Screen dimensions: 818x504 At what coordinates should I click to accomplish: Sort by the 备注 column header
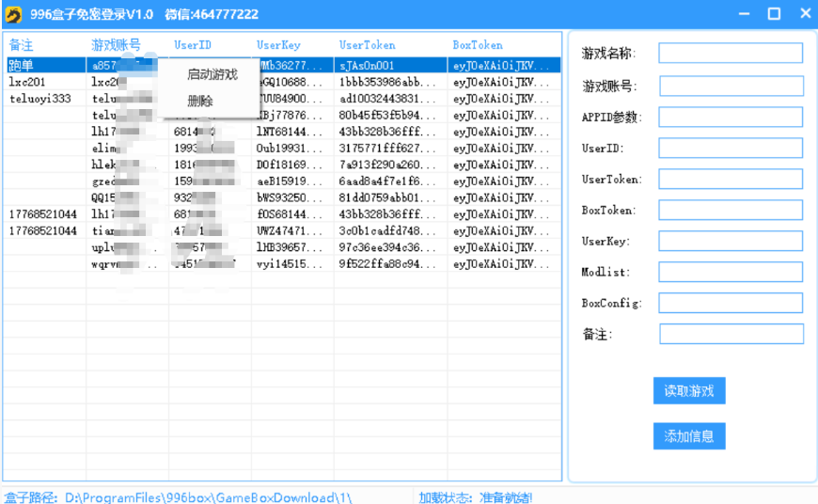tap(21, 45)
